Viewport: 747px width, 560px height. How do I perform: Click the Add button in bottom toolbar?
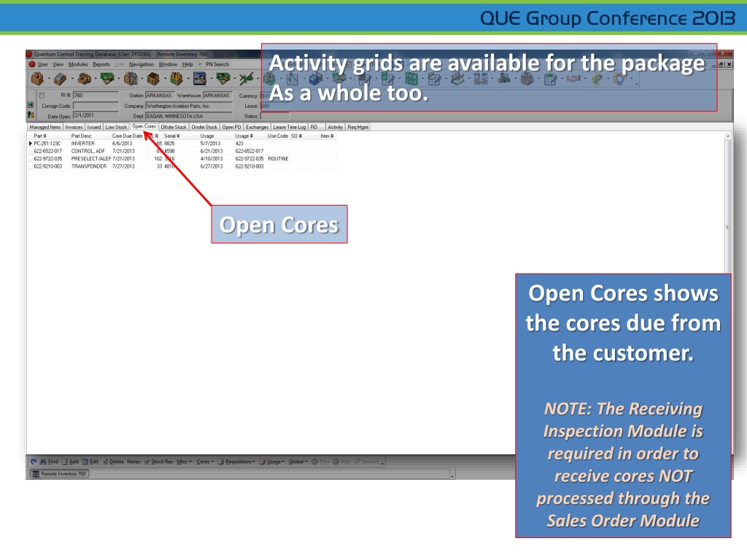pyautogui.click(x=71, y=462)
